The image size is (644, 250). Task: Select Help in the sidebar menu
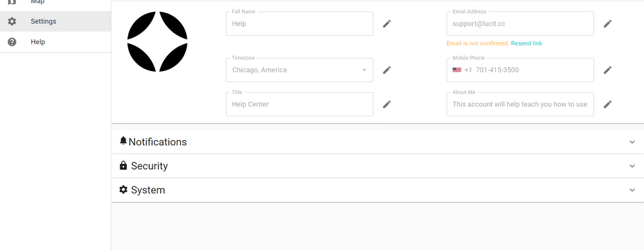55,42
